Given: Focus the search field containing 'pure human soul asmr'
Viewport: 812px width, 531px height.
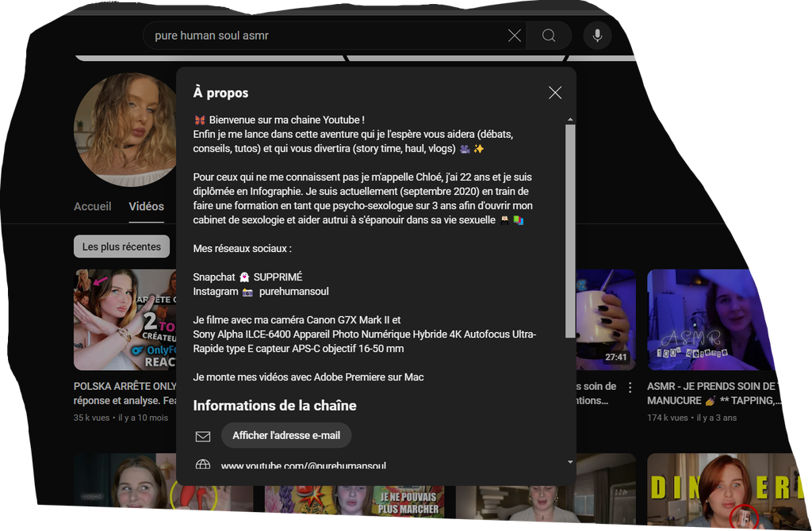Looking at the screenshot, I should (325, 36).
